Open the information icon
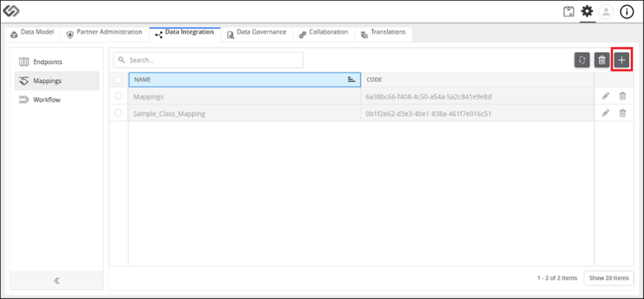Viewport: 644px width, 299px height. (627, 12)
